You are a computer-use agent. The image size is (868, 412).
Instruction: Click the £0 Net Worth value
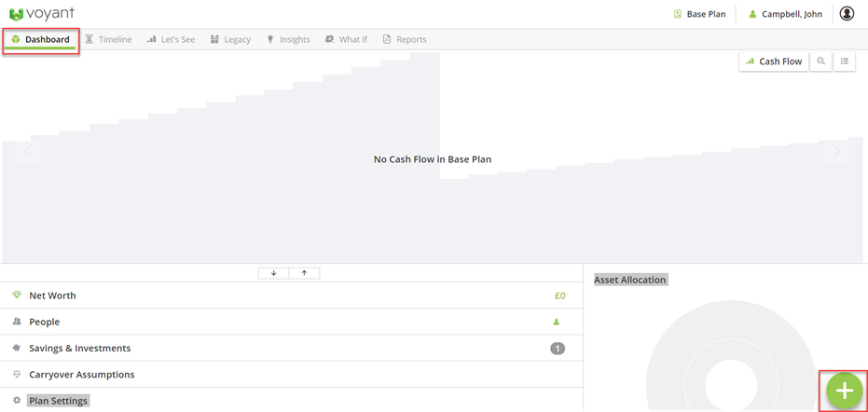tap(559, 295)
